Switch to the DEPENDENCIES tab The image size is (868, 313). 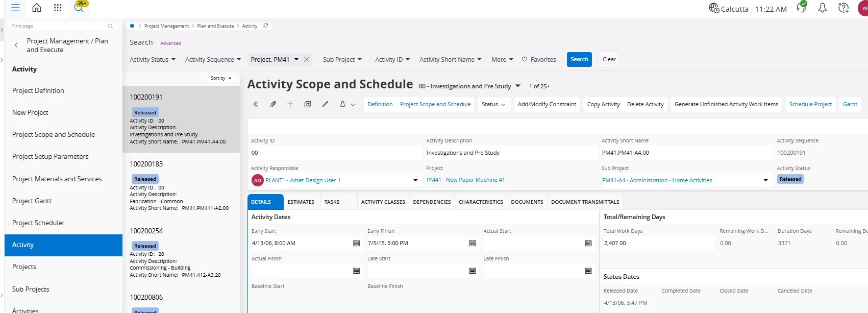click(432, 202)
